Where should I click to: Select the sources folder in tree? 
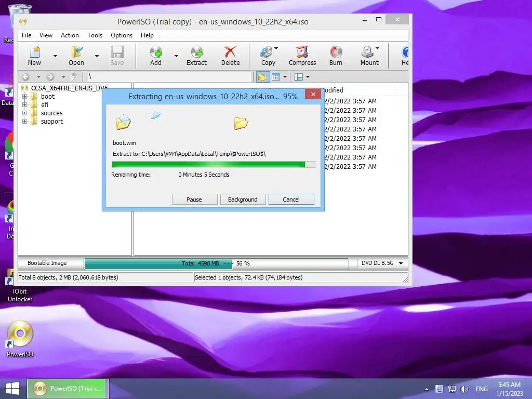(x=51, y=113)
